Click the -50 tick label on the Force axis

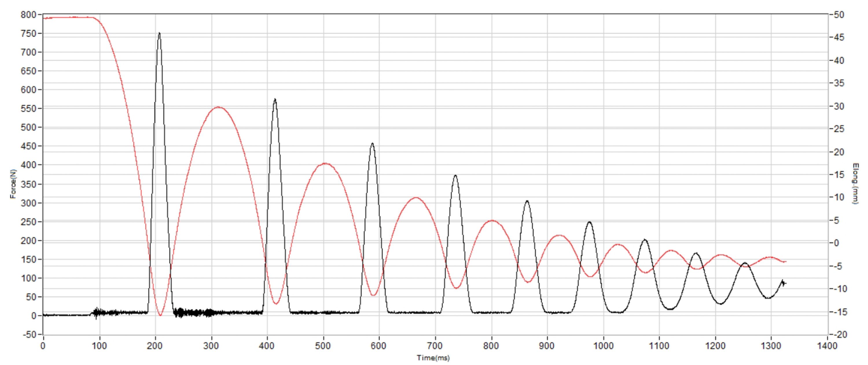29,335
